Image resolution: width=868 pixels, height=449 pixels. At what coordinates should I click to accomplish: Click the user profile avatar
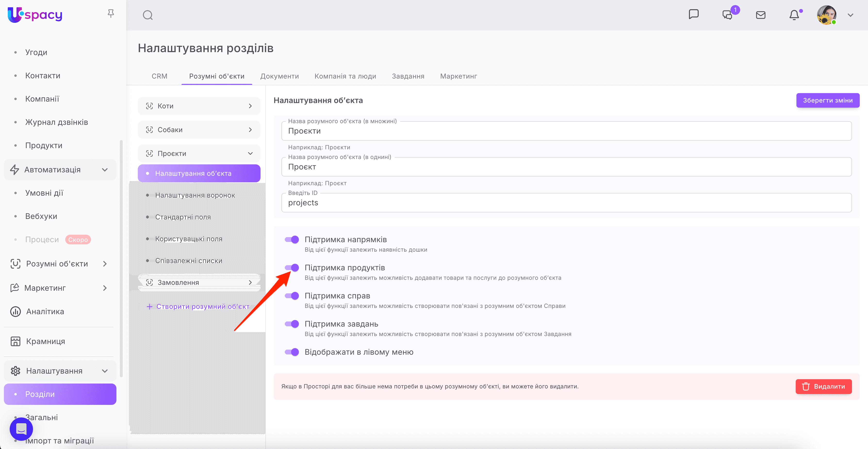pos(826,15)
